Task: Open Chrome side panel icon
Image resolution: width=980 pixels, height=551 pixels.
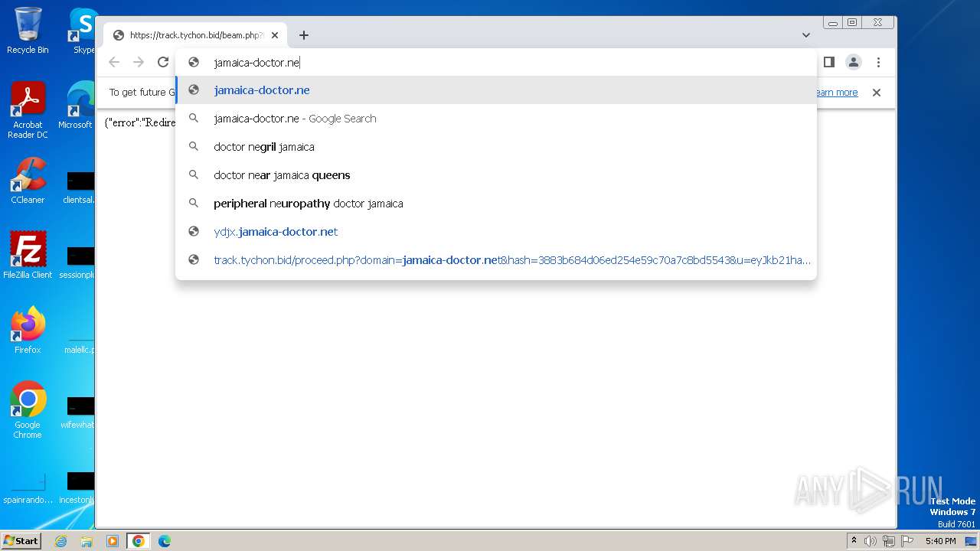Action: pos(828,62)
